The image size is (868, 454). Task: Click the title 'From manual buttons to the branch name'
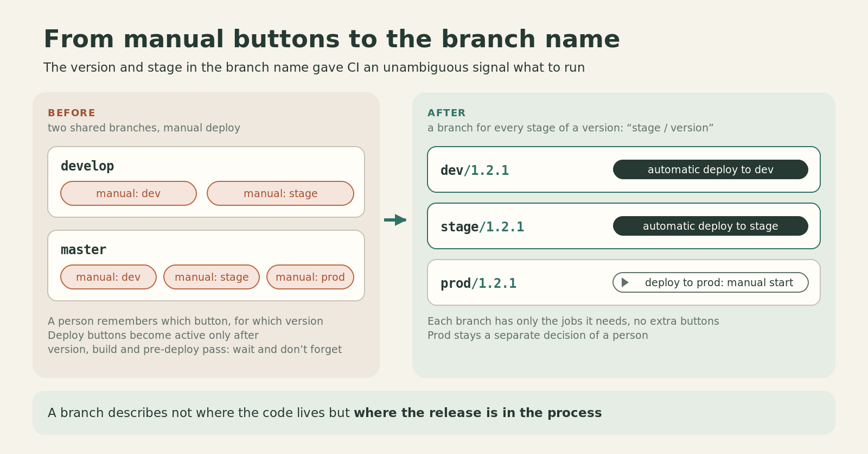pyautogui.click(x=331, y=39)
